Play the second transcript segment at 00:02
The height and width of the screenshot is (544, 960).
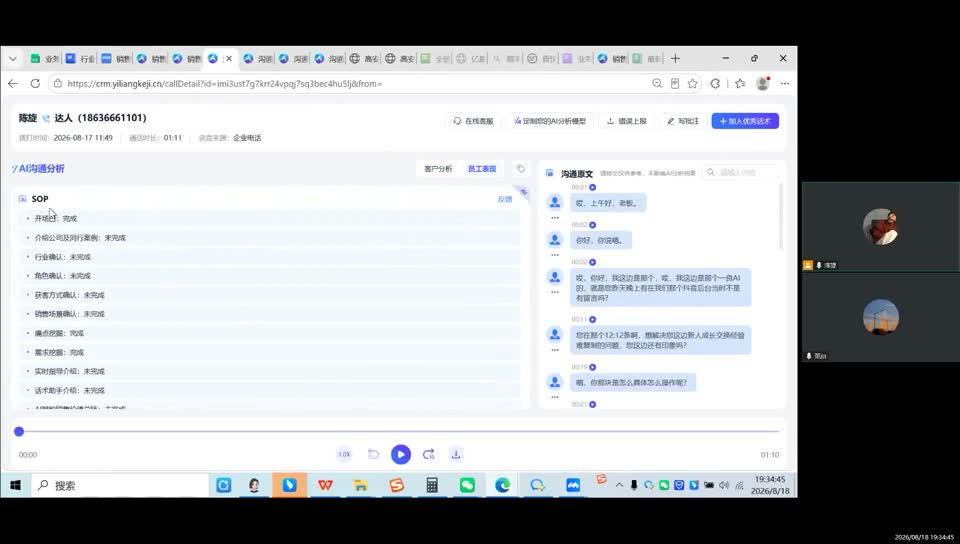593,262
